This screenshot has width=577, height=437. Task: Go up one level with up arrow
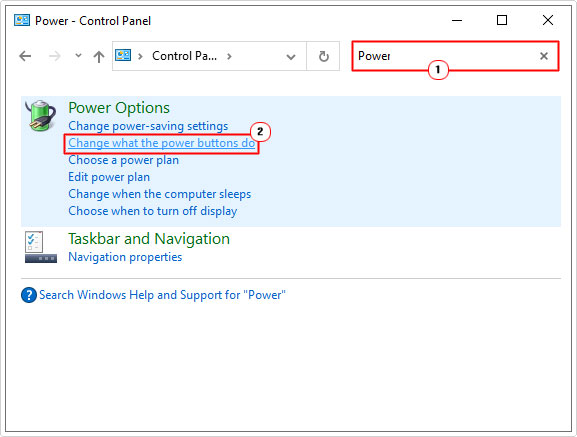[x=99, y=56]
